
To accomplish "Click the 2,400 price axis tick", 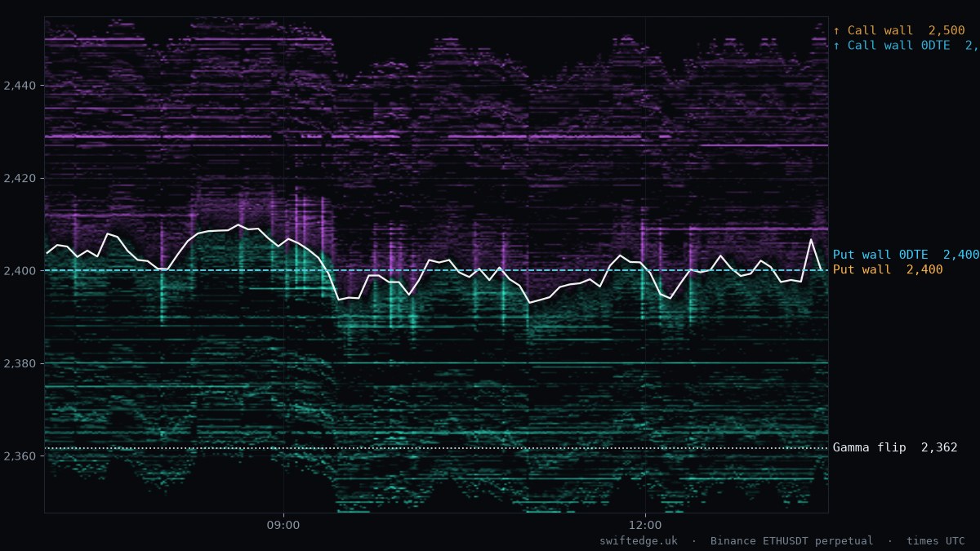I will (20, 270).
